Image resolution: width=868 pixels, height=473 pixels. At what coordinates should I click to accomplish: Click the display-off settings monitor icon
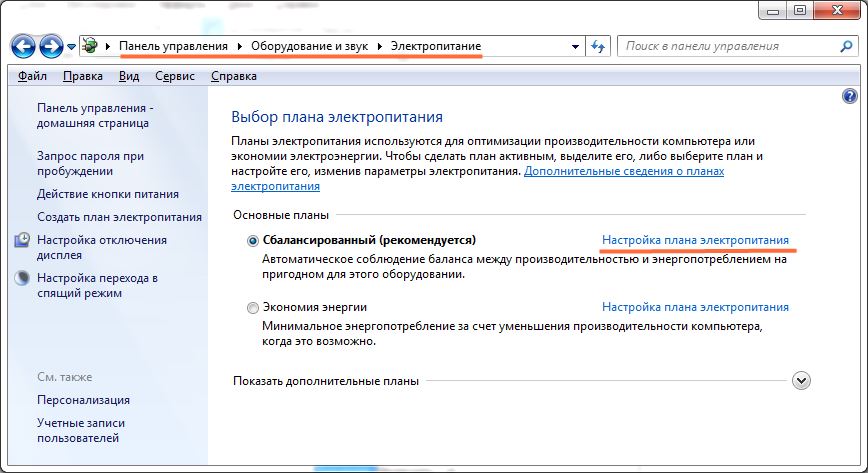[22, 240]
